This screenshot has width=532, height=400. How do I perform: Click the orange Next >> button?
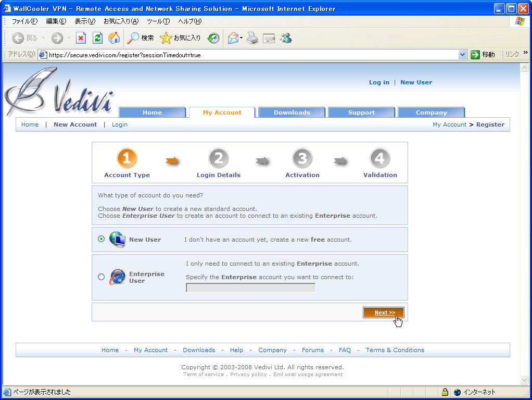(384, 312)
